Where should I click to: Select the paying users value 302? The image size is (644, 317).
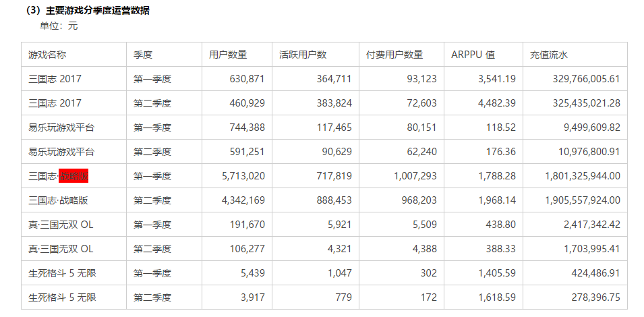point(430,273)
